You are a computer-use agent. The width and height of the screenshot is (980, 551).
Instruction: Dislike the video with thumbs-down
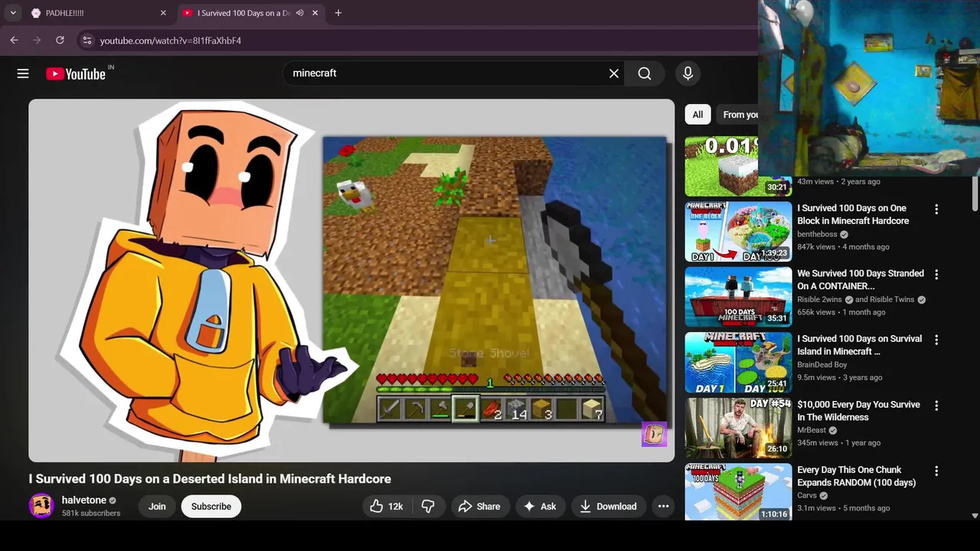[x=429, y=507]
